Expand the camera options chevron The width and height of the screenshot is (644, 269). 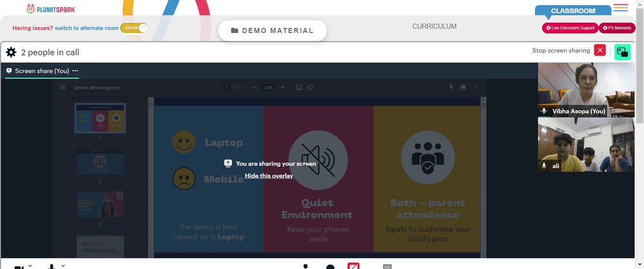coord(30,266)
